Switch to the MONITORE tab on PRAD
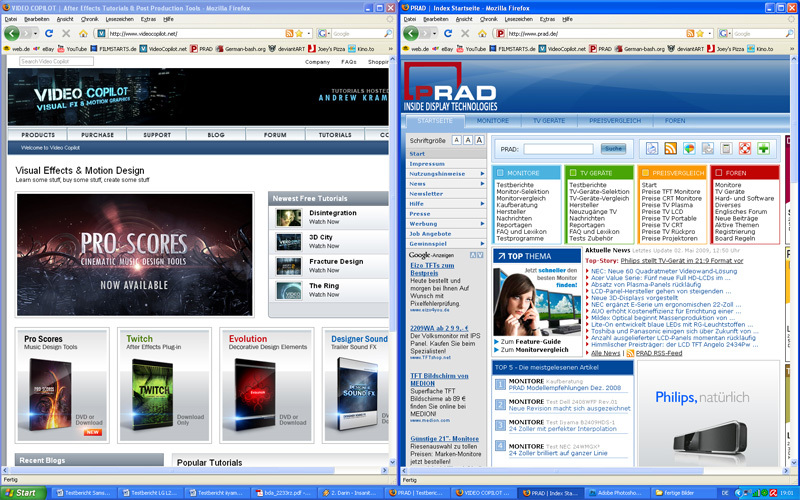 [x=492, y=121]
